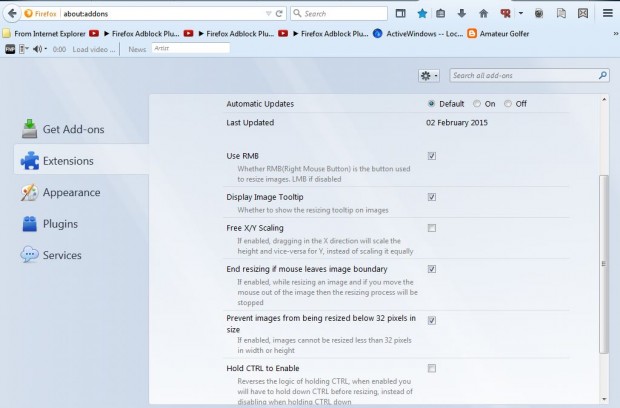Enable Hold CTRL to Enable checkbox

pyautogui.click(x=431, y=368)
